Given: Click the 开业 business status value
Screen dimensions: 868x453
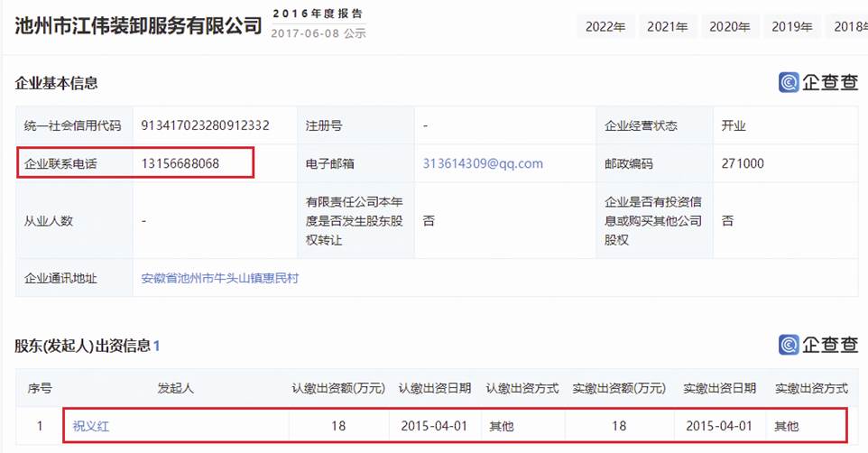Looking at the screenshot, I should [x=734, y=125].
